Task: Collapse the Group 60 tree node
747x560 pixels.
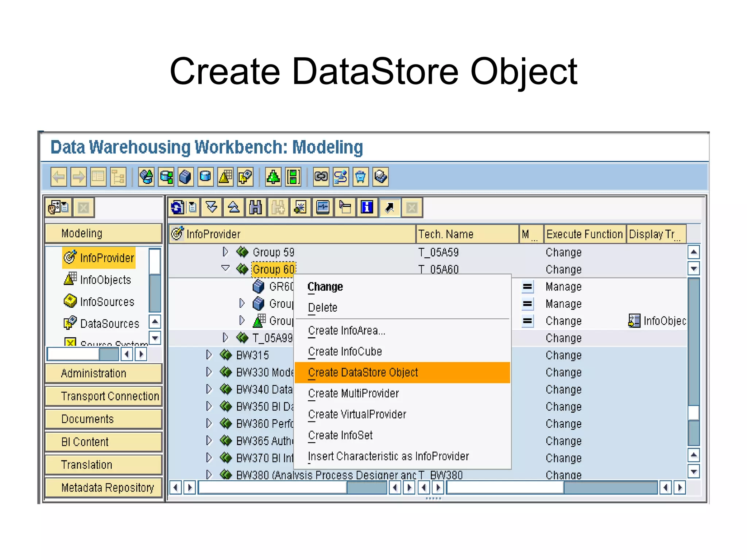Action: tap(225, 269)
